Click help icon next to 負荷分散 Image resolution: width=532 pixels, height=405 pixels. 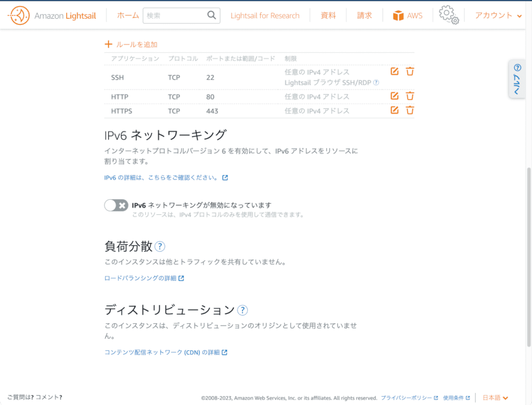[160, 246]
